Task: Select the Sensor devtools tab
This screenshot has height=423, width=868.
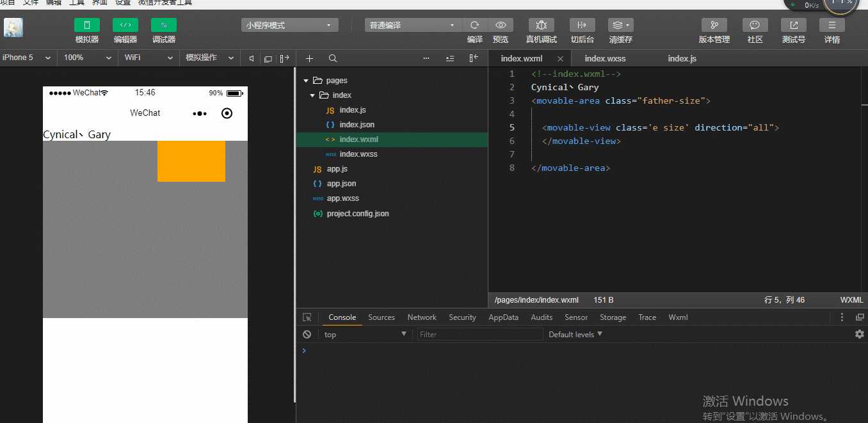Action: 576,317
